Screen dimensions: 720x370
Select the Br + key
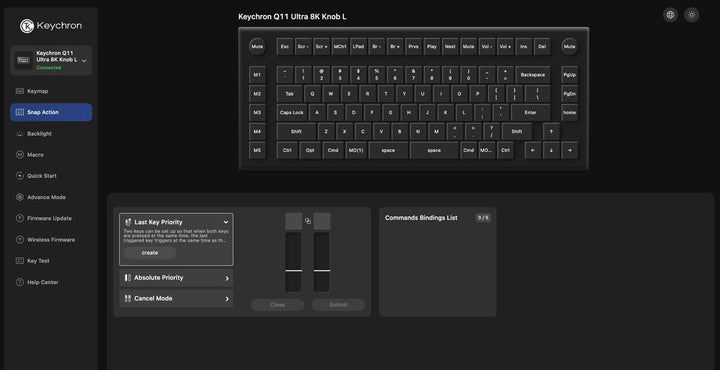click(x=395, y=46)
